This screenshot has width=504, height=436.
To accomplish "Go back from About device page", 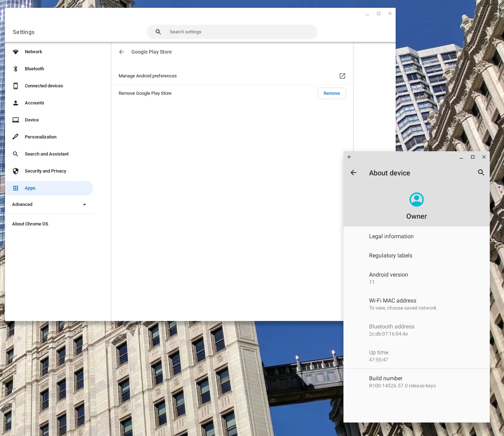I will pyautogui.click(x=353, y=173).
